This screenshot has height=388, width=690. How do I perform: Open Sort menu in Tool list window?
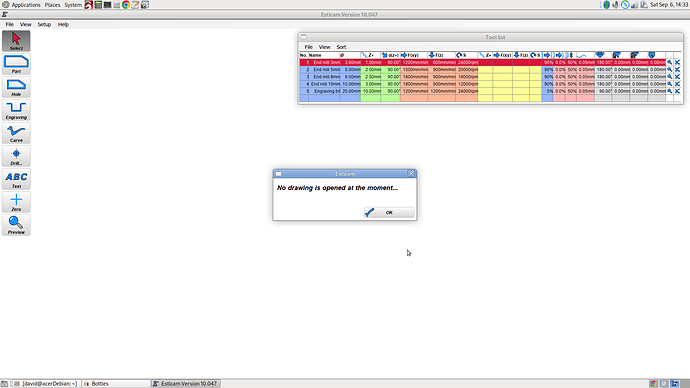341,47
